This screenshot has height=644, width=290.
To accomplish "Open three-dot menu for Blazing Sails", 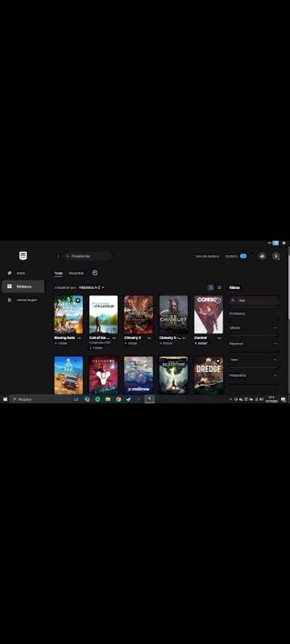I will click(x=79, y=338).
